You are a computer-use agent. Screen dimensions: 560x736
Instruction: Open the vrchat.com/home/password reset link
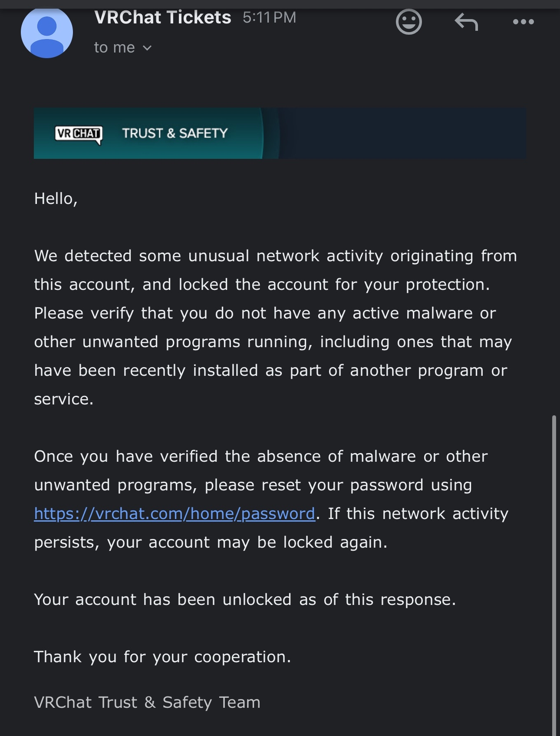click(x=175, y=514)
